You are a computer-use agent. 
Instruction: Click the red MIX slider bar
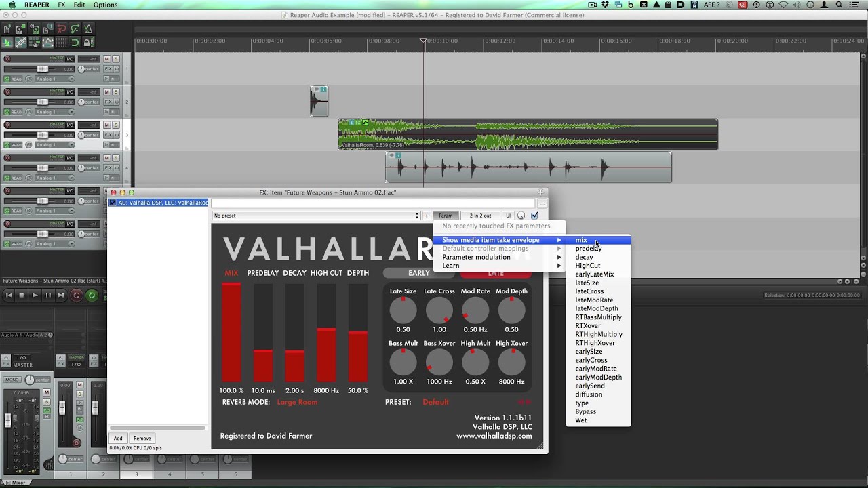pyautogui.click(x=231, y=332)
